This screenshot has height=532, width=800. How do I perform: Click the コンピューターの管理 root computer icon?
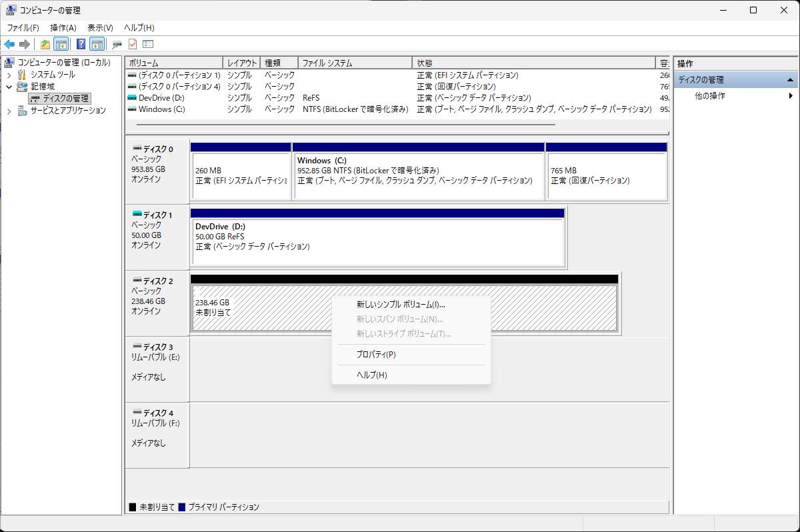pos(9,62)
